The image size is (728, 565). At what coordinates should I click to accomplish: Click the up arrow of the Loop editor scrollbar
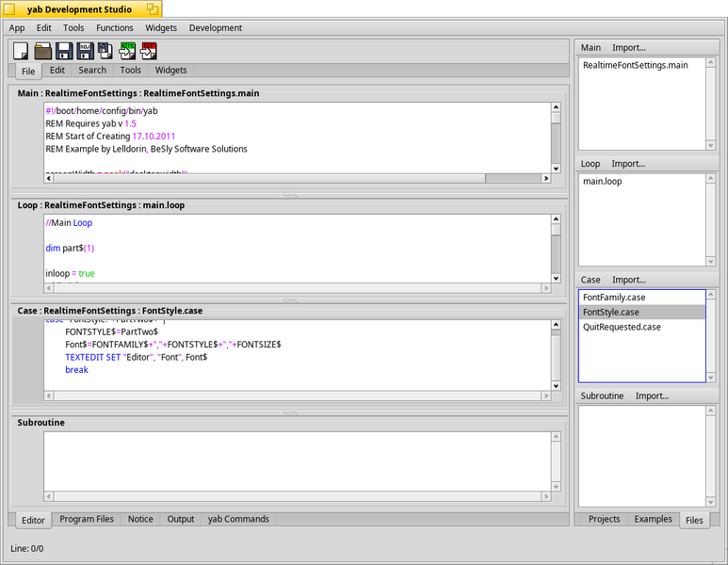(x=556, y=219)
